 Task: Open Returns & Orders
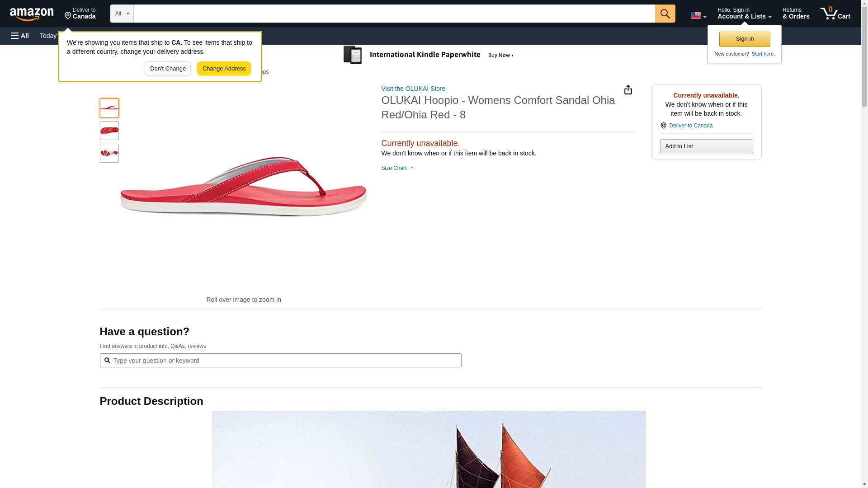click(796, 14)
